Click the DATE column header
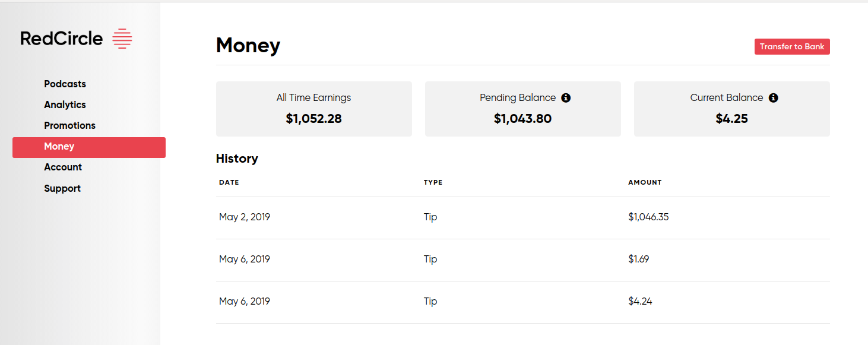This screenshot has width=868, height=345. tap(229, 182)
